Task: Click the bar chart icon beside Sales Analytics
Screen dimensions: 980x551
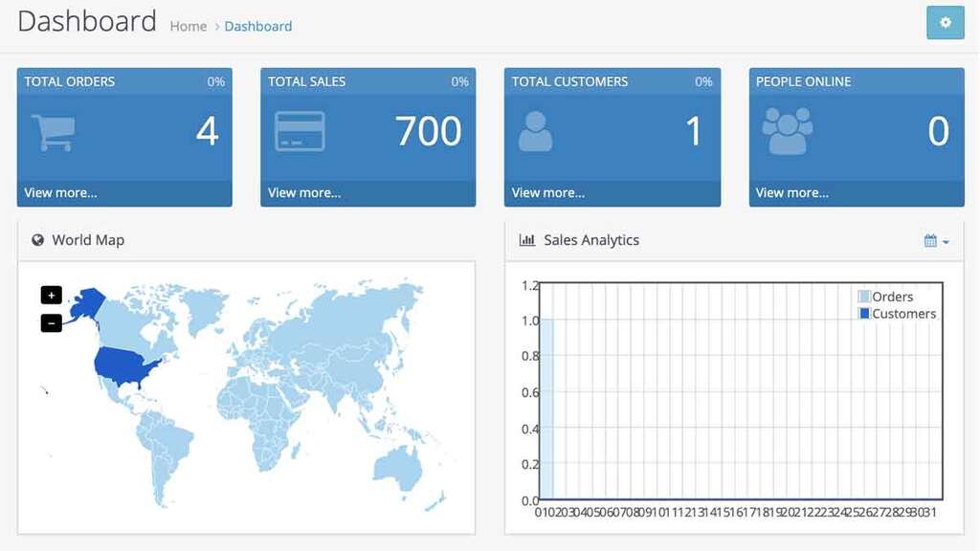Action: point(528,240)
